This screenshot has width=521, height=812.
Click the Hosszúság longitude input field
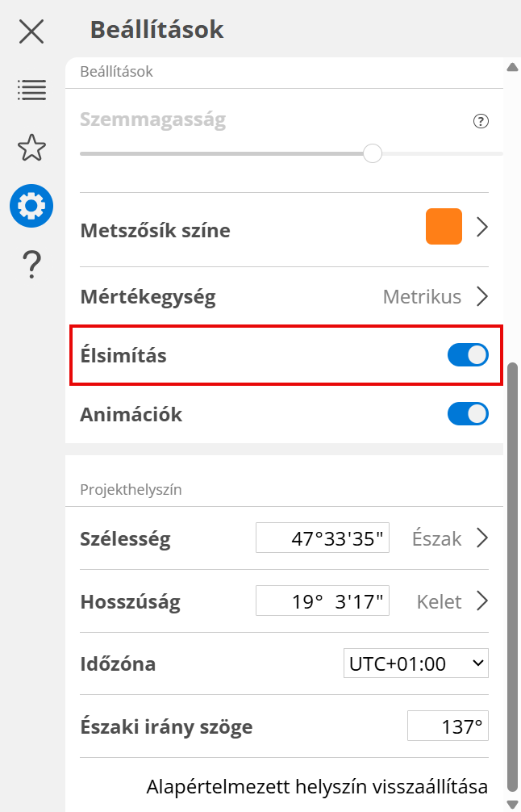(323, 601)
